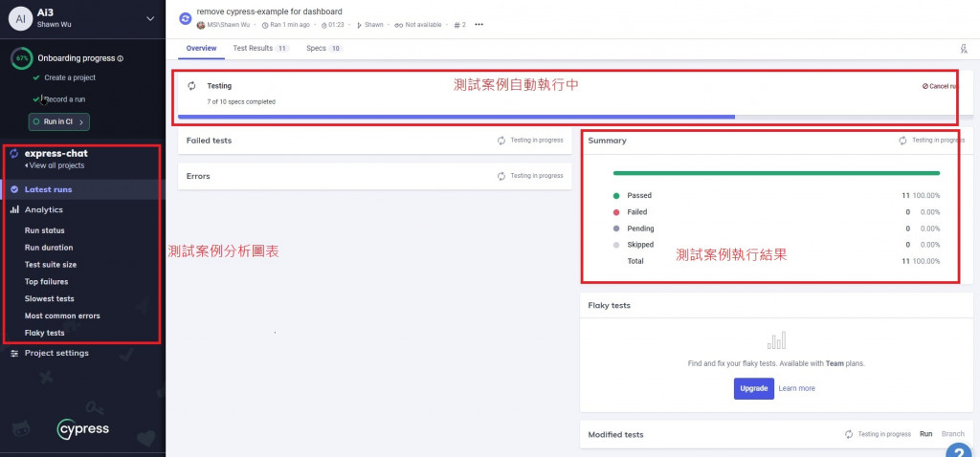Click the Passed row in Summary

[776, 195]
